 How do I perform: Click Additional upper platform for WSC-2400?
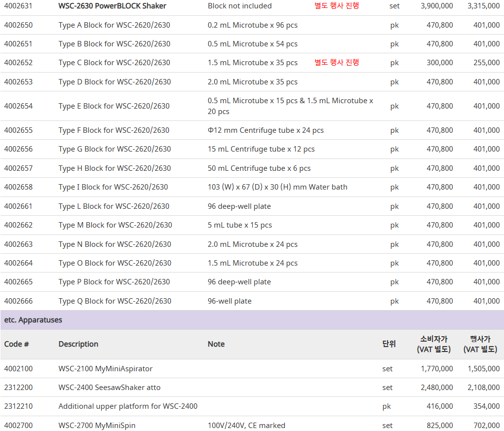[x=128, y=406]
